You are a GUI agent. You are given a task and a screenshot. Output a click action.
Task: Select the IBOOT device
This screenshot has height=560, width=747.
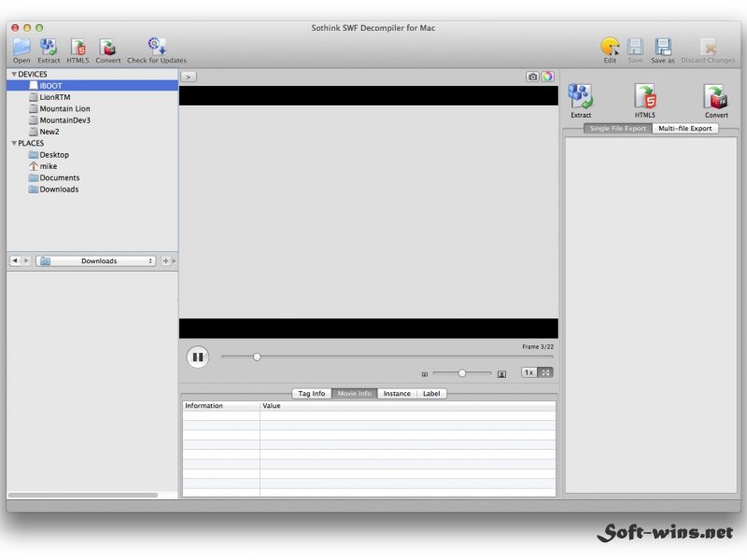click(92, 86)
